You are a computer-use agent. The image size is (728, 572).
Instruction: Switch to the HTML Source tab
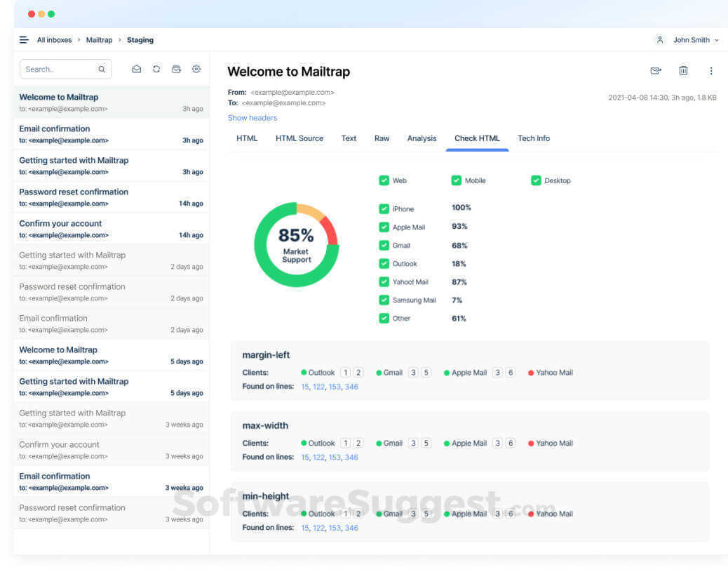(299, 138)
